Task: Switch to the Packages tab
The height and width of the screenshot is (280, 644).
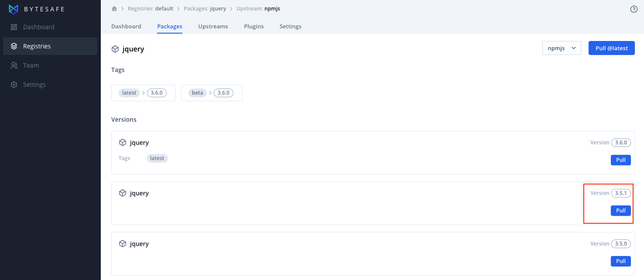Action: pos(170,26)
